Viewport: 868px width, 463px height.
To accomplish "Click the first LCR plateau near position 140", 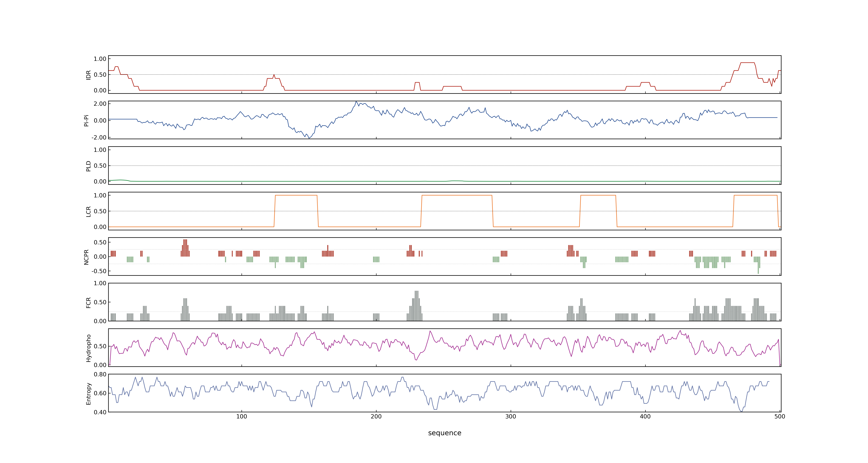I will 296,195.
